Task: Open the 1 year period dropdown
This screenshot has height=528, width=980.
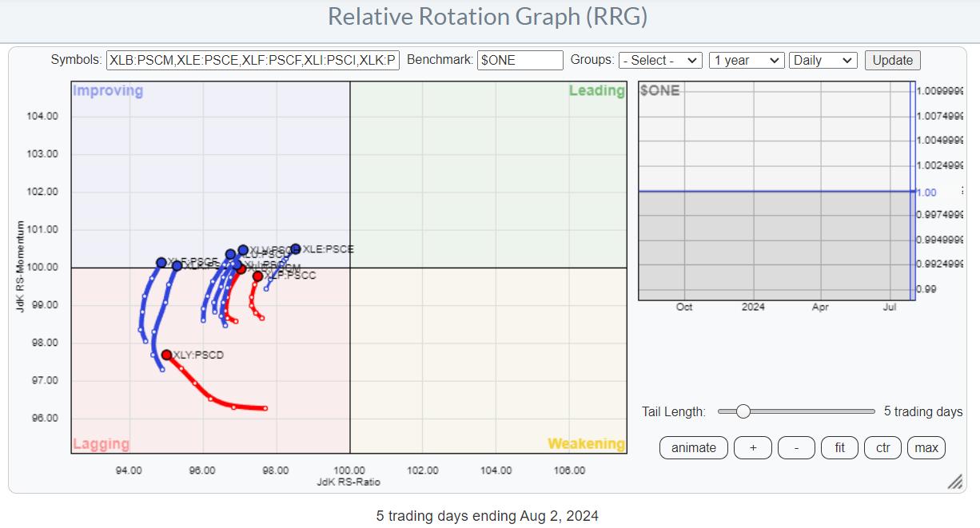Action: tap(746, 61)
